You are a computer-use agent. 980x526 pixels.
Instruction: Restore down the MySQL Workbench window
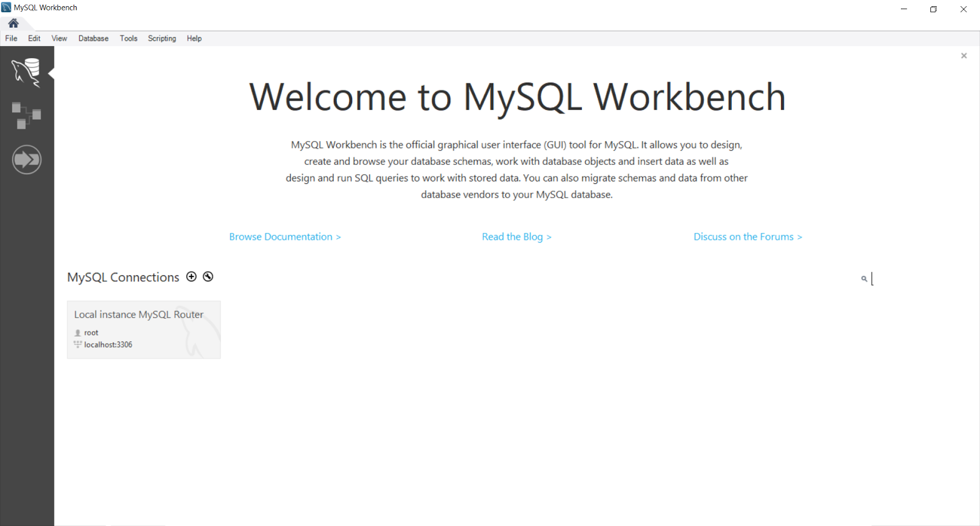pyautogui.click(x=933, y=9)
